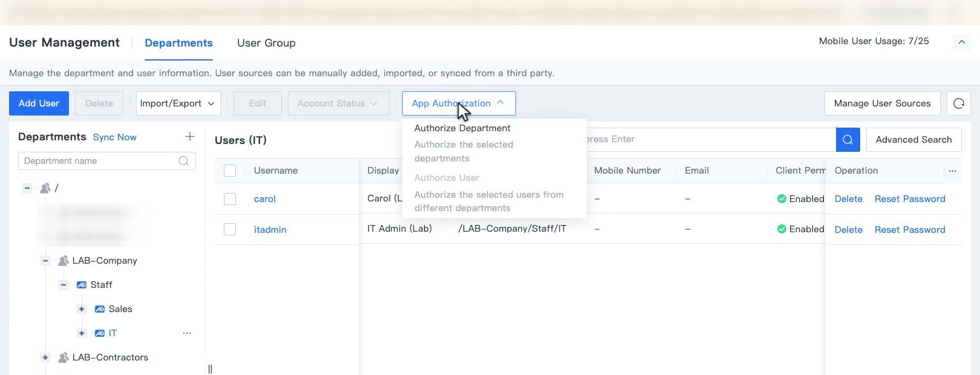The height and width of the screenshot is (375, 980).
Task: Reset password for carol
Action: point(910,199)
